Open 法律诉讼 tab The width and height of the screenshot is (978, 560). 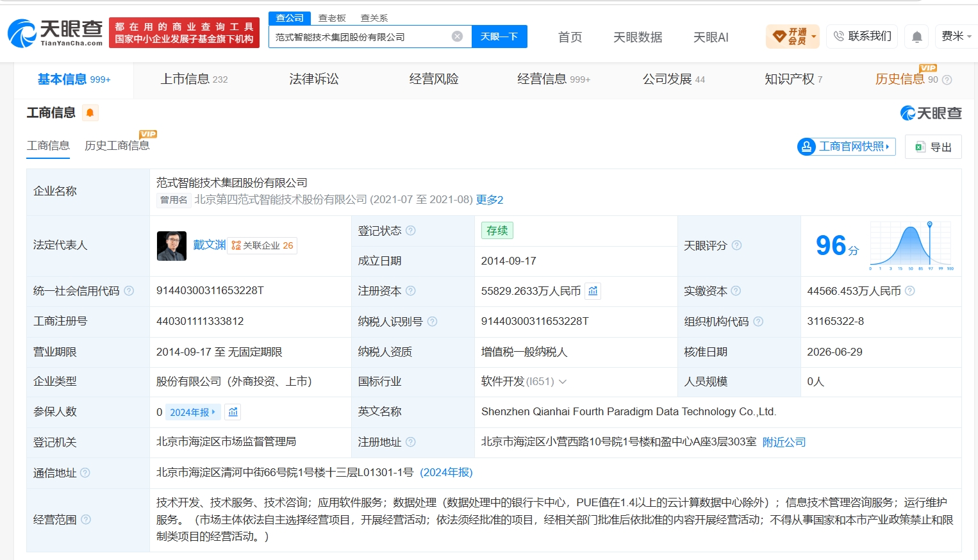coord(314,79)
